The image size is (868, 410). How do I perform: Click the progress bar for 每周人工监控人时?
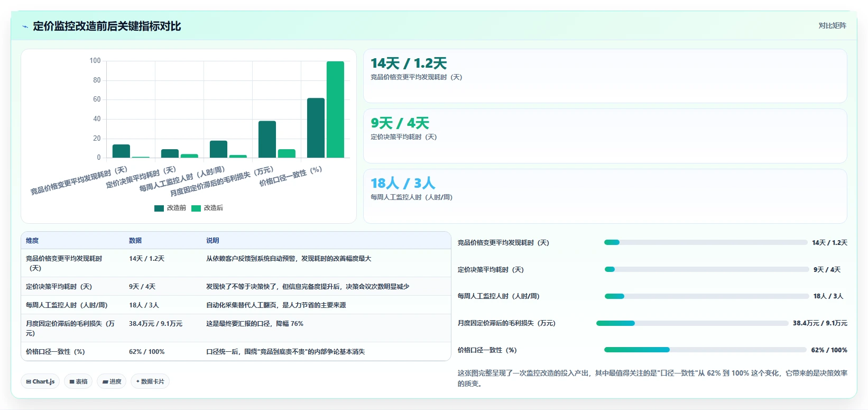coord(707,296)
